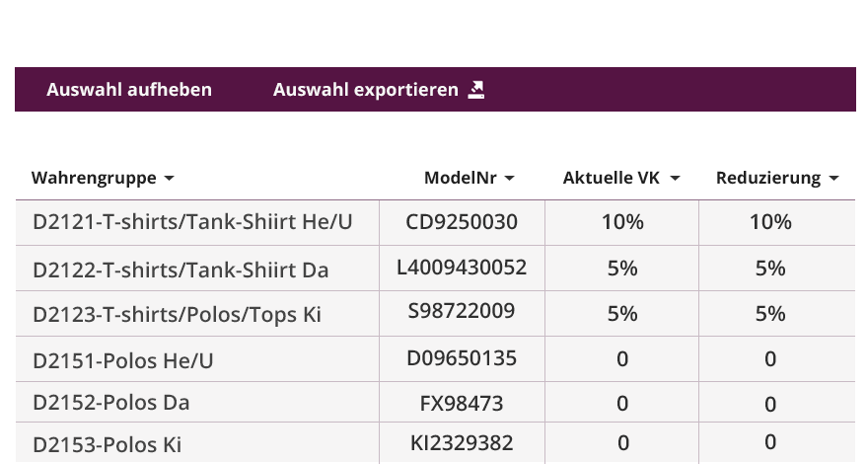
Task: Expand the Aktuelle VK column dropdown arrow
Action: (x=675, y=179)
